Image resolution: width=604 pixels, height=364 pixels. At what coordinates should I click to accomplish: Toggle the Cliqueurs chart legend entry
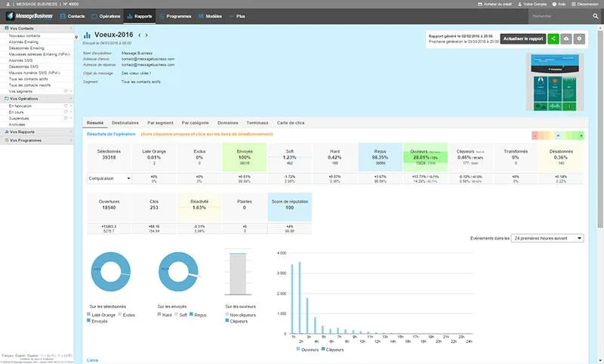pyautogui.click(x=333, y=350)
